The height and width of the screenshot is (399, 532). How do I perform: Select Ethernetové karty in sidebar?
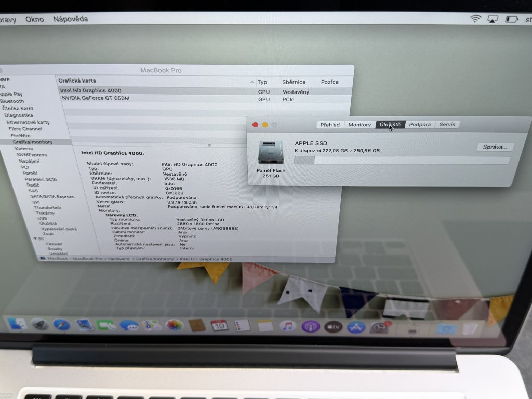coord(28,122)
